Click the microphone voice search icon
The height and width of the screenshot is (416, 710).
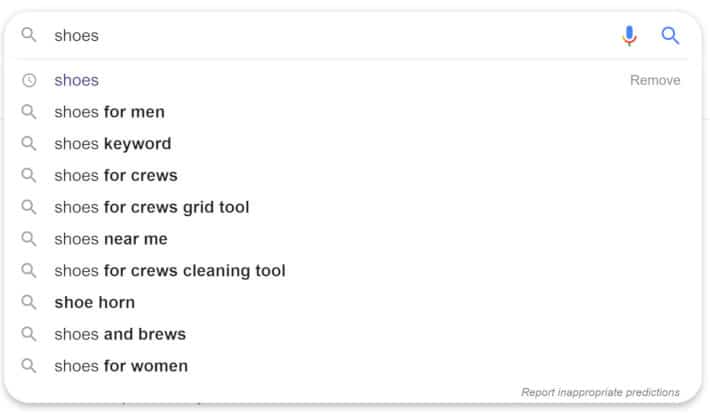629,36
